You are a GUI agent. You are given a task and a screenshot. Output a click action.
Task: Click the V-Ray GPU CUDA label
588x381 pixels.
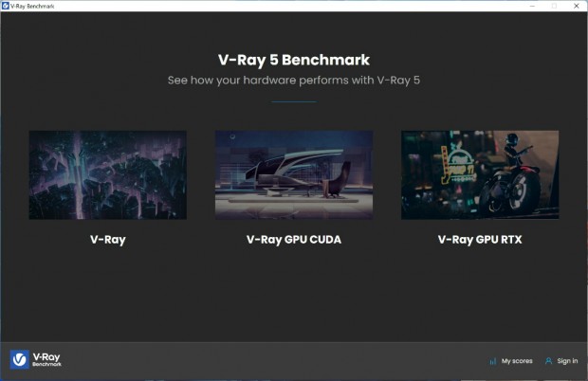294,240
